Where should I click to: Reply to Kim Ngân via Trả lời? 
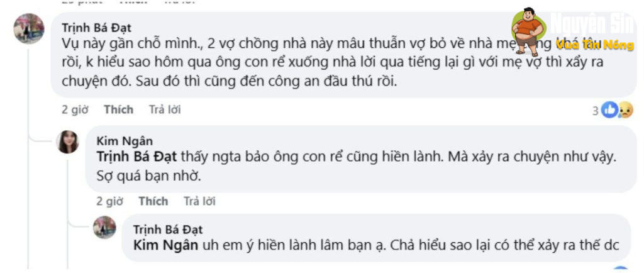point(199,201)
